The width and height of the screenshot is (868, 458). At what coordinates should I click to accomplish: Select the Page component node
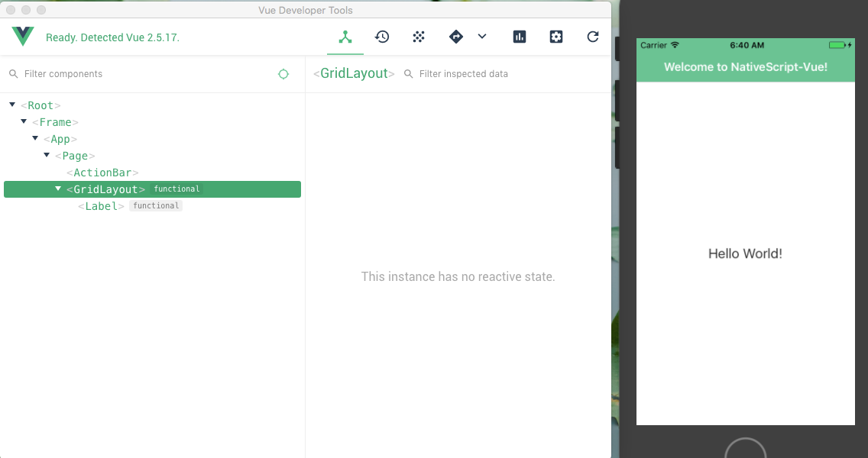click(74, 155)
